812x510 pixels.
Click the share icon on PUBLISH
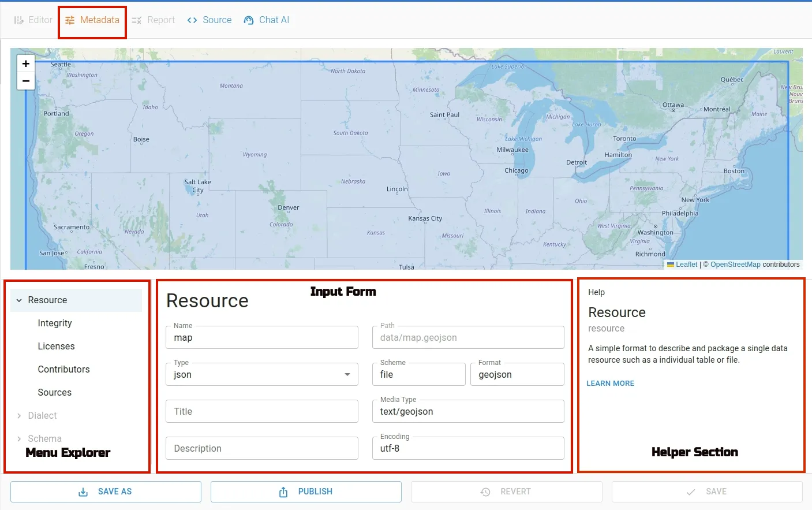(283, 492)
